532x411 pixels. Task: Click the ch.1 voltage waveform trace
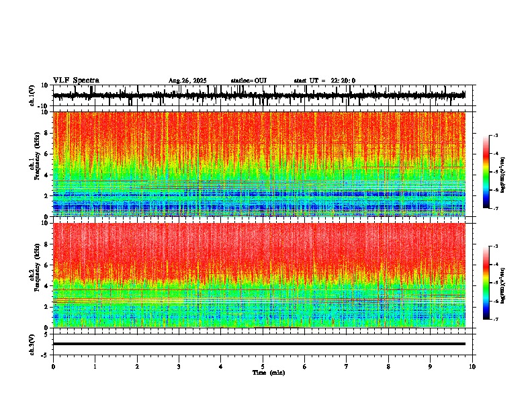259,95
